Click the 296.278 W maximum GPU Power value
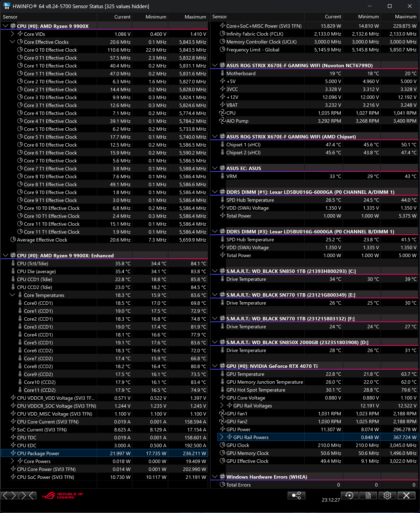Screen dimensions: 420x513 405,429
